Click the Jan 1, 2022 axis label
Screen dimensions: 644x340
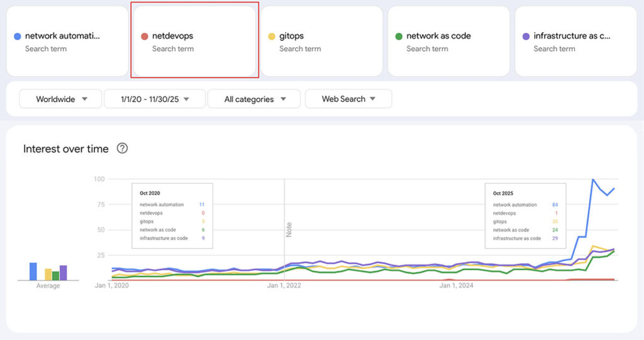pyautogui.click(x=284, y=285)
